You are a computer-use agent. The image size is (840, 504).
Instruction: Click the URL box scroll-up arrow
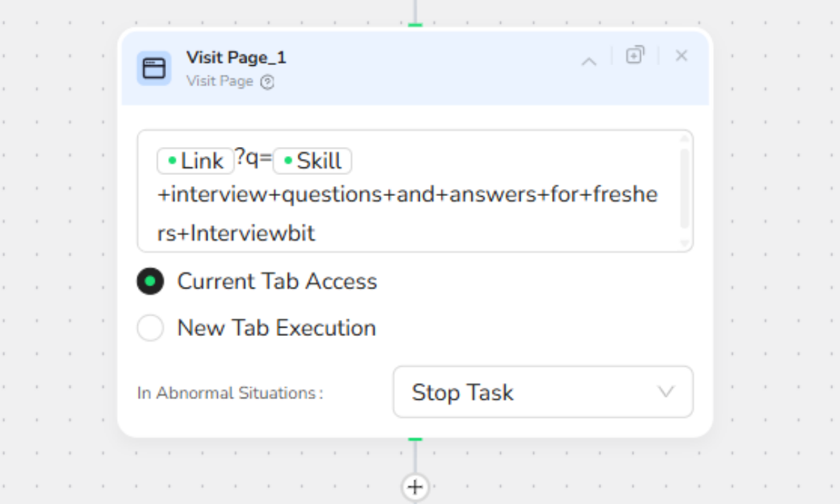684,139
